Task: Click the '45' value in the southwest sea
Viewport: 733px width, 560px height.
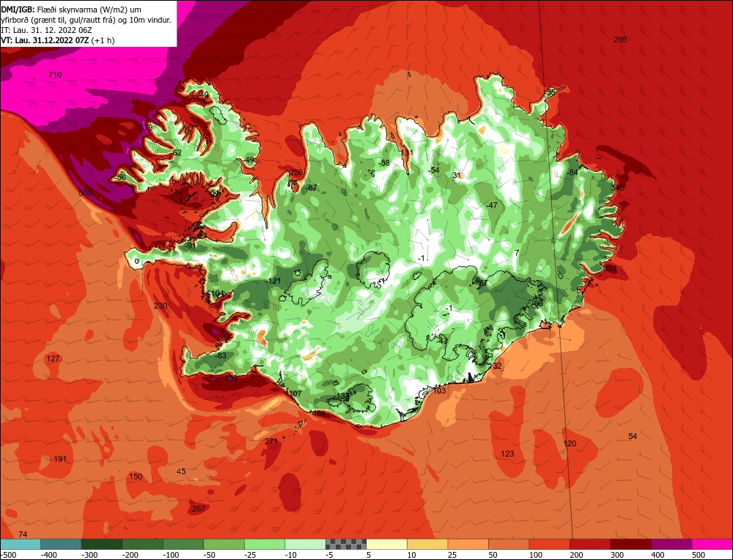Action: pos(181,471)
